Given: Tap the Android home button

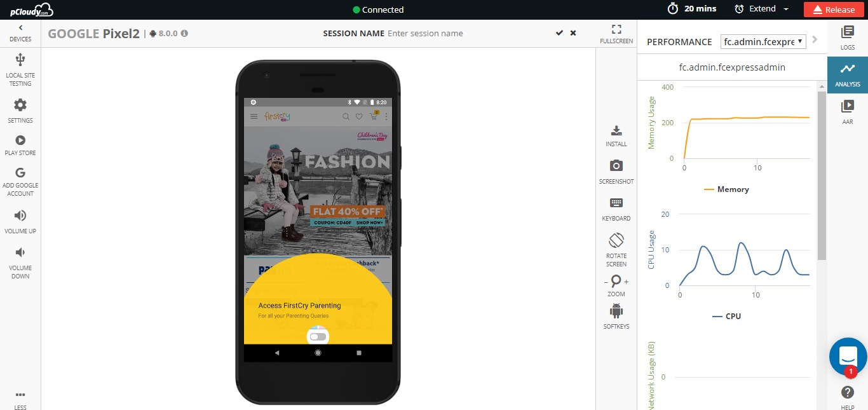Looking at the screenshot, I should (318, 353).
